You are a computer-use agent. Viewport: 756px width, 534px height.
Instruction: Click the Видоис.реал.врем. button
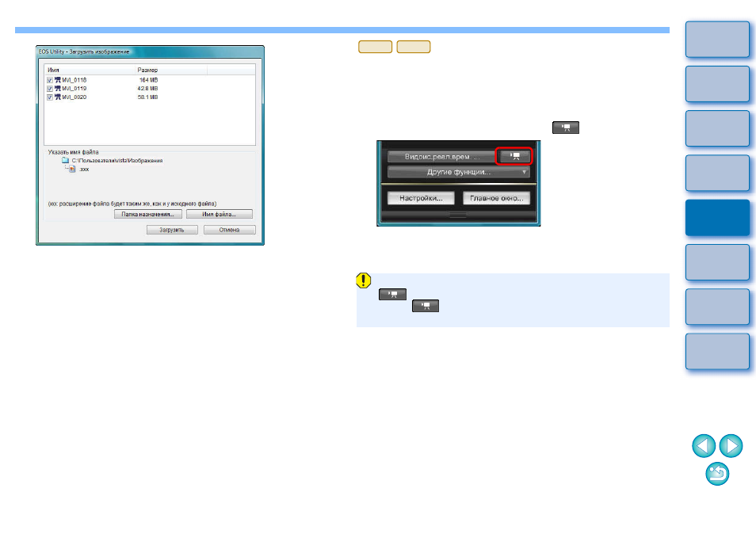(441, 157)
